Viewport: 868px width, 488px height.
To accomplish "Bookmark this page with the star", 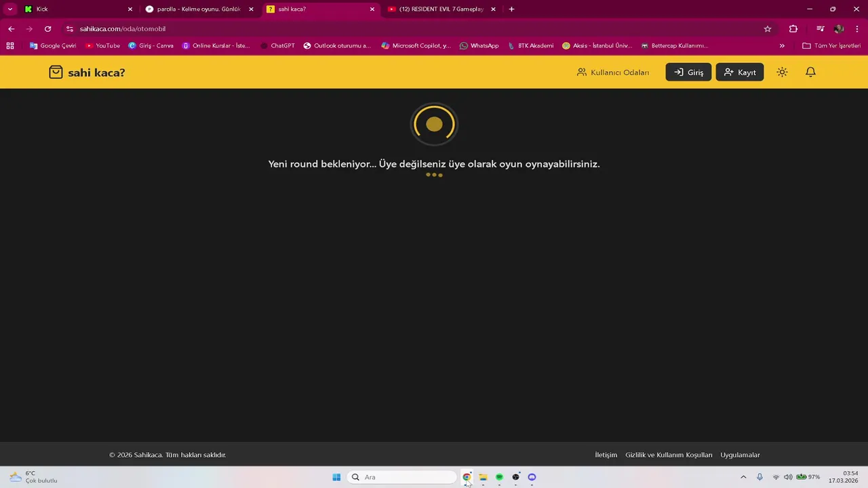I will point(768,29).
